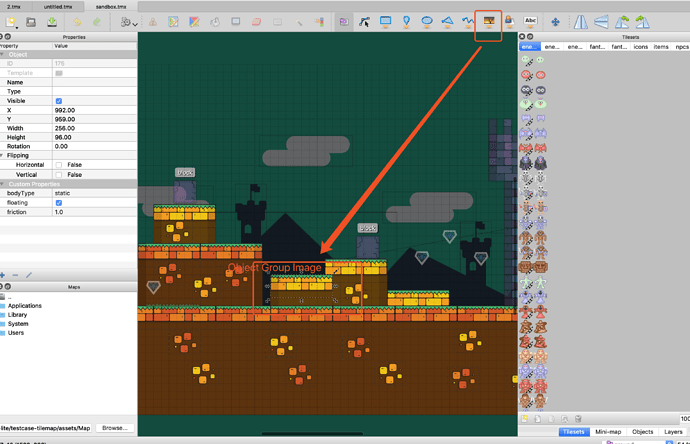This screenshot has width=690, height=444.
Task: Select the Users folder in Maps
Action: point(16,333)
